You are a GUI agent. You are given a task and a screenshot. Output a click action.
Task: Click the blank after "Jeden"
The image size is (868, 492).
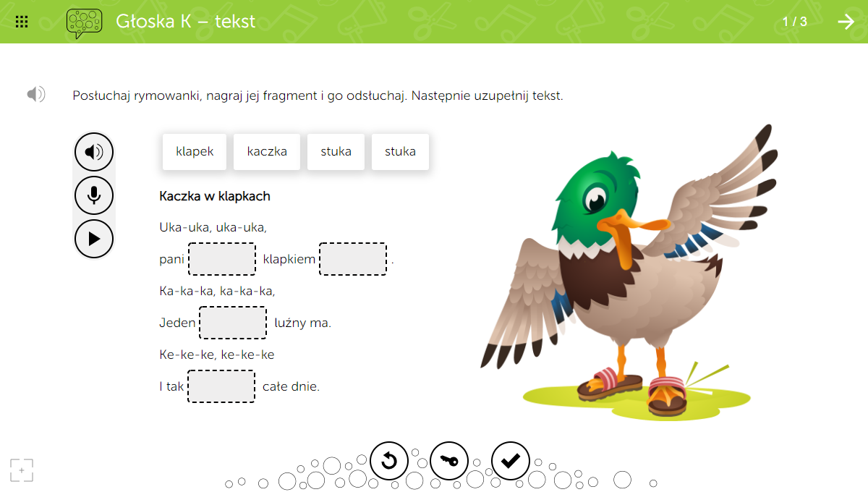(x=233, y=323)
